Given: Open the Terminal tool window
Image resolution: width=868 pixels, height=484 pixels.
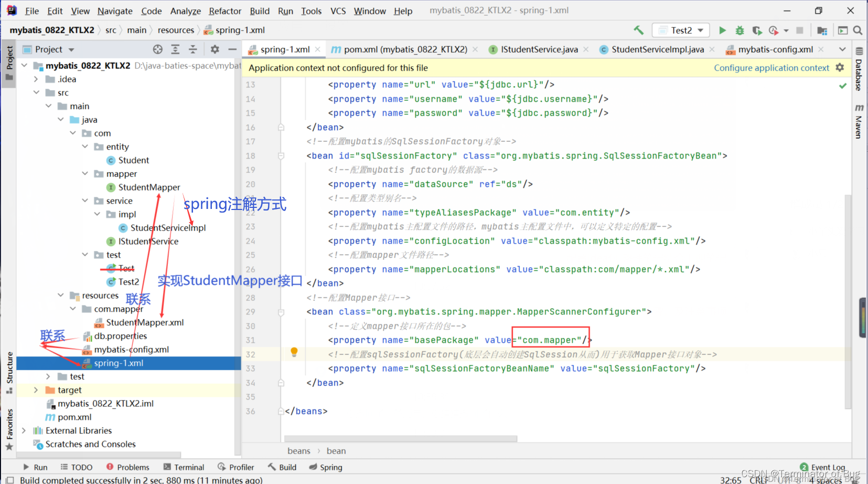Looking at the screenshot, I should click(184, 467).
